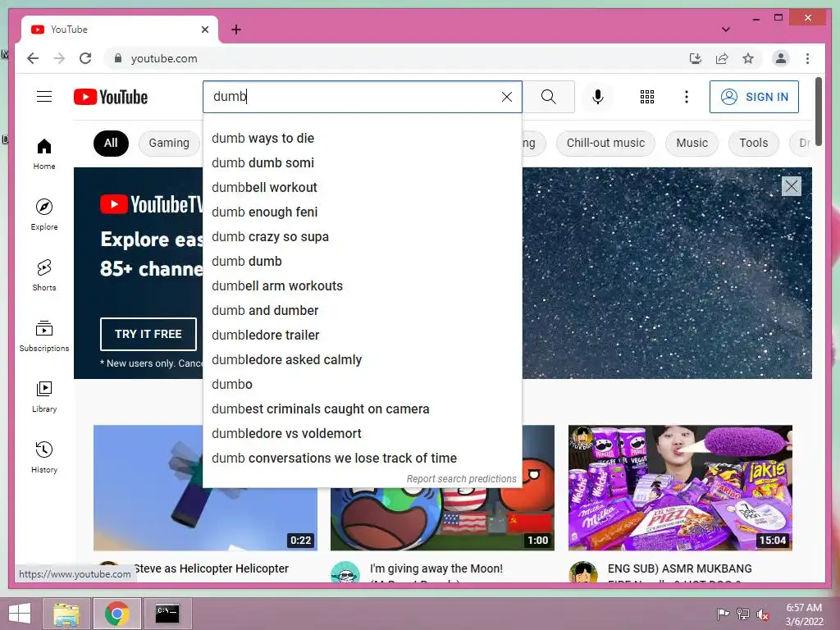Open the Windows Start menu

click(x=20, y=614)
